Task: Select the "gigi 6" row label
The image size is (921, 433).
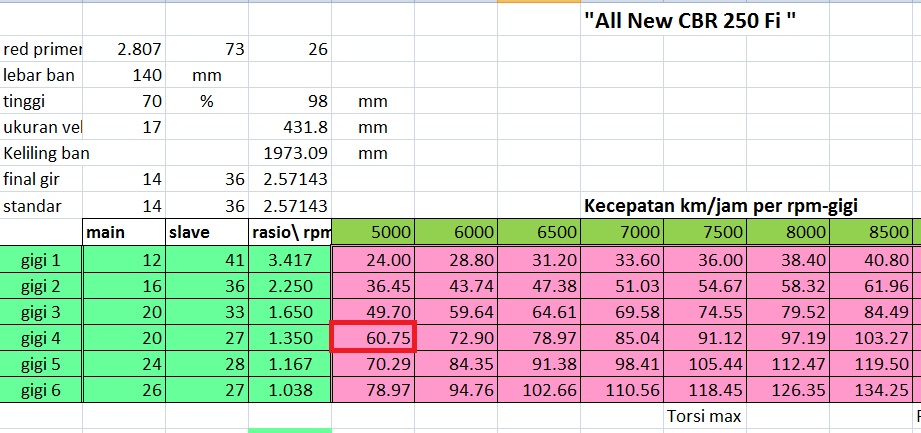Action: (x=42, y=389)
